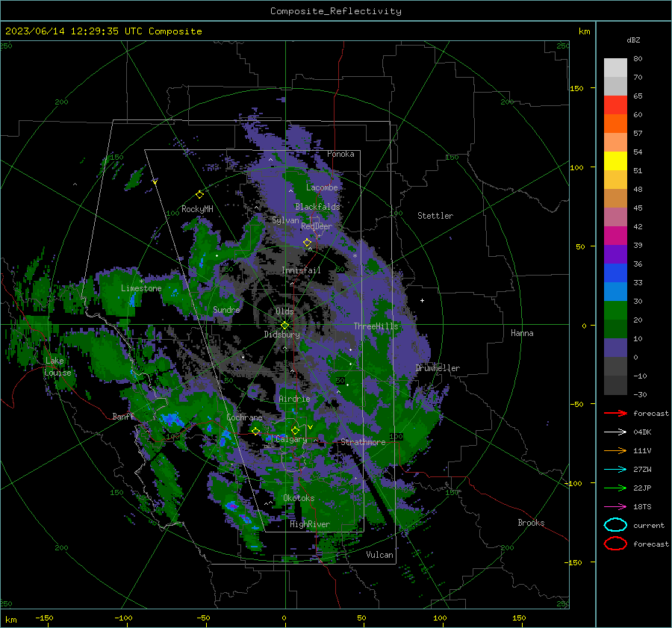This screenshot has width=672, height=628.
Task: Click the red forecast ellipse legend icon
Action: 615,544
